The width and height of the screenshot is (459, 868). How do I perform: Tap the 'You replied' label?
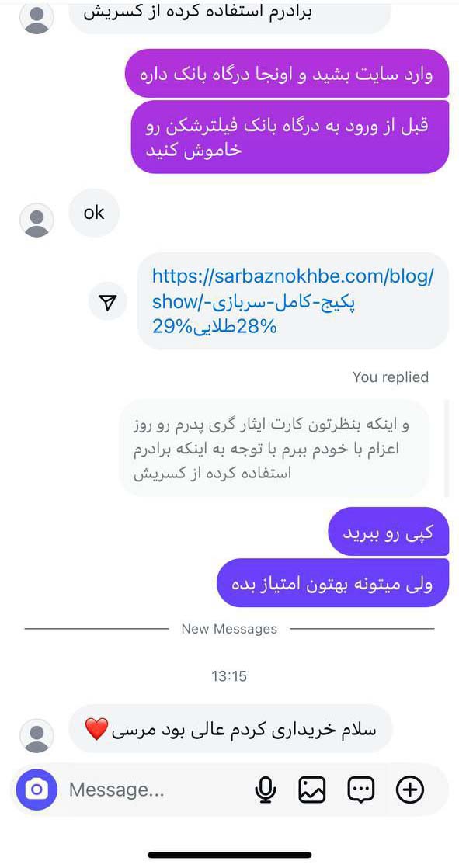coord(391,377)
